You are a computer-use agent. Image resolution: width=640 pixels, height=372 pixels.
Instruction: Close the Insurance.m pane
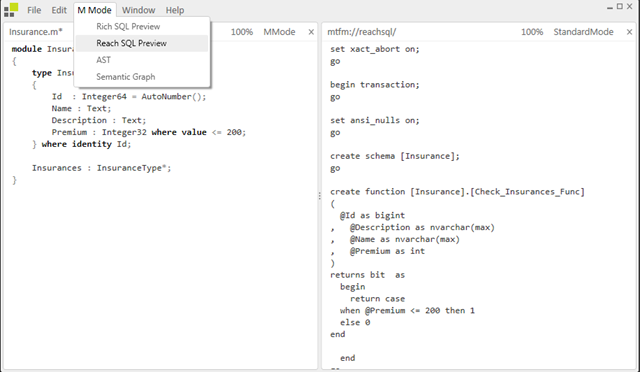point(311,32)
